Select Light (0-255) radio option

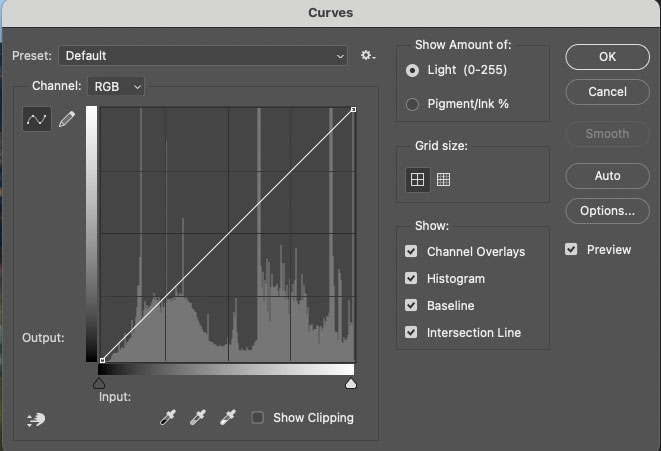(x=412, y=70)
